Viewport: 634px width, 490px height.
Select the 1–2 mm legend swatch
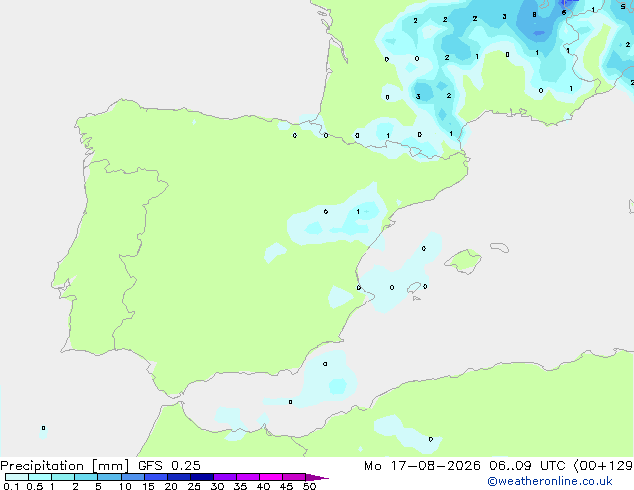click(63, 477)
